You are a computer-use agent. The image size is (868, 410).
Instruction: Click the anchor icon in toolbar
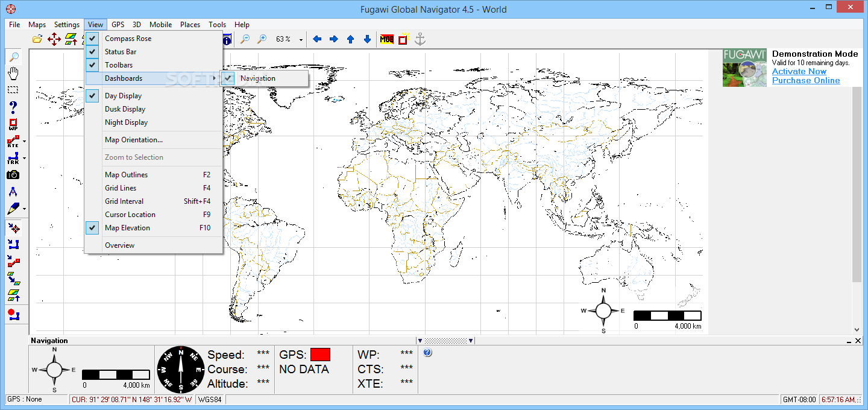click(x=420, y=39)
